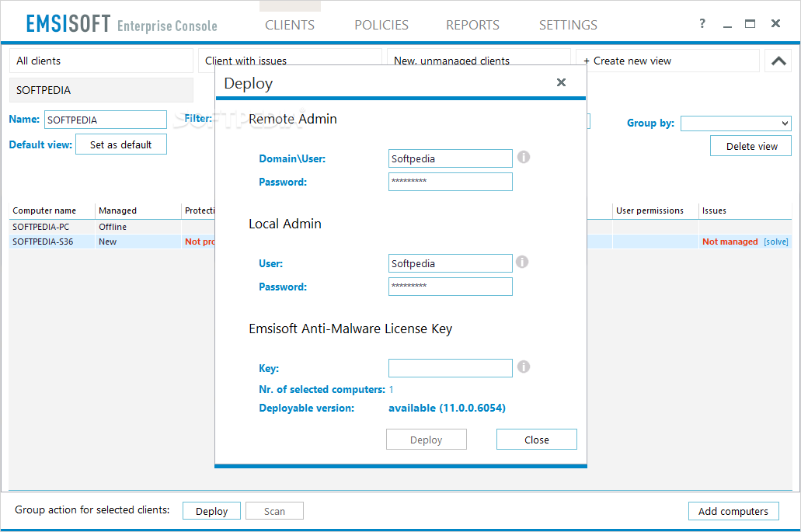The height and width of the screenshot is (532, 801).
Task: Select SOFTPEDIA-S36 row
Action: pyautogui.click(x=113, y=242)
